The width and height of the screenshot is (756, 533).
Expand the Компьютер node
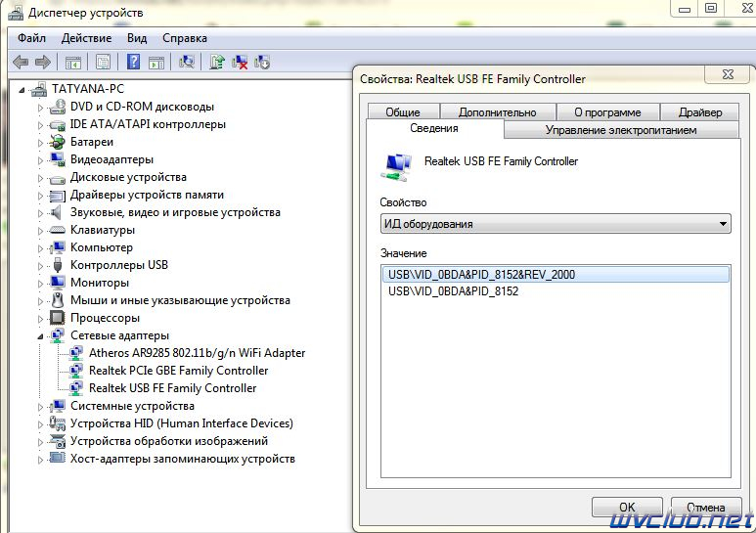coord(40,248)
